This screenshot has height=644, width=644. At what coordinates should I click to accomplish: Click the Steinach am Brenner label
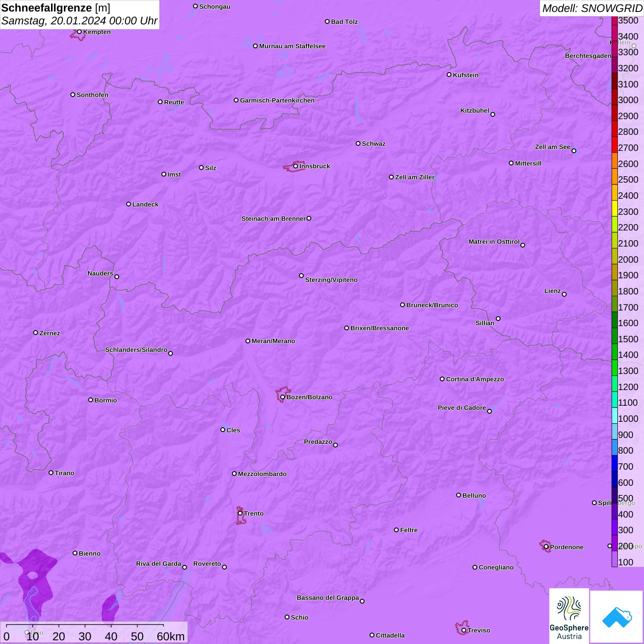point(274,218)
